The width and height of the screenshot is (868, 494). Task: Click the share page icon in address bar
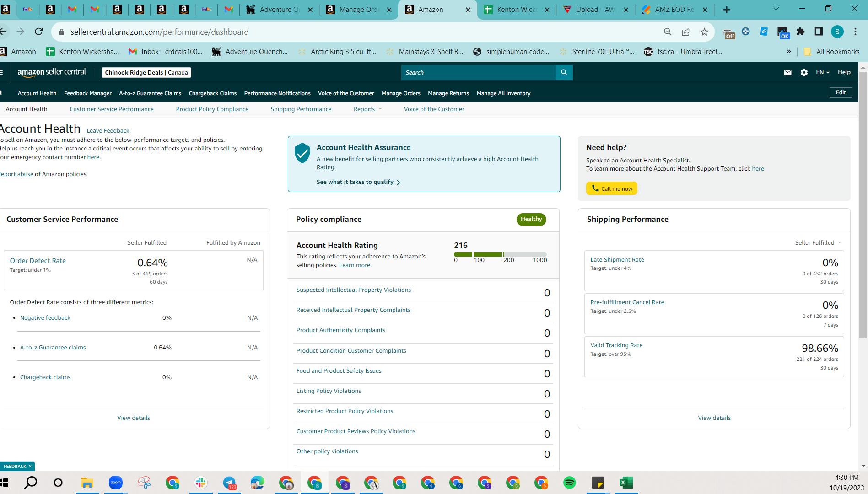coord(686,32)
